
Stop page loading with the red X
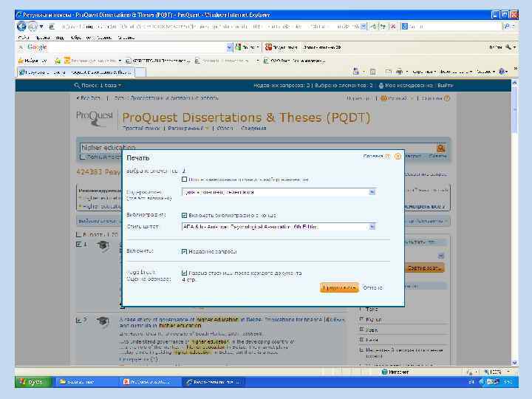point(393,26)
